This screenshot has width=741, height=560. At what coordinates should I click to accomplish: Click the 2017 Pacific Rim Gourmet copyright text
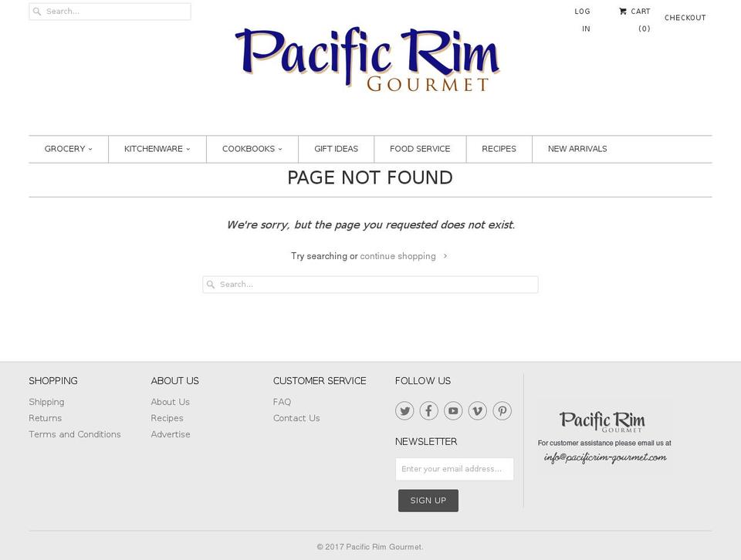click(x=370, y=547)
